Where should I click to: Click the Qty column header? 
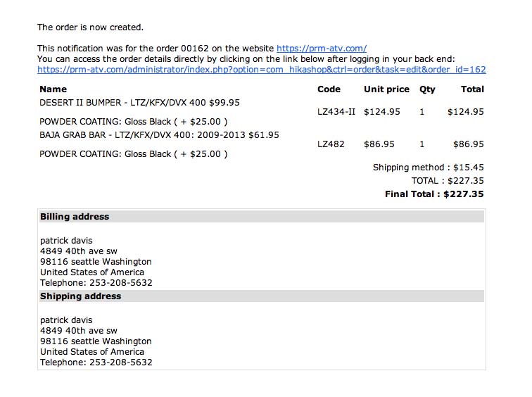click(427, 89)
